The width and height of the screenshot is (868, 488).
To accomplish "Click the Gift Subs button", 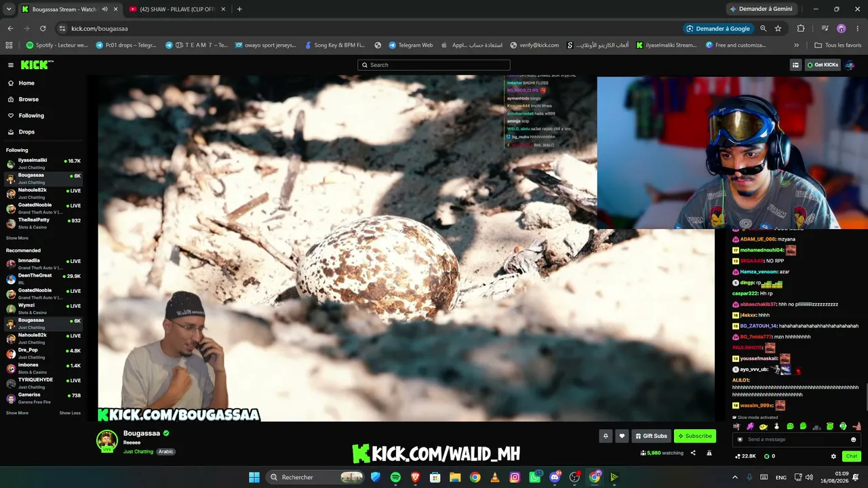I will 651,436.
